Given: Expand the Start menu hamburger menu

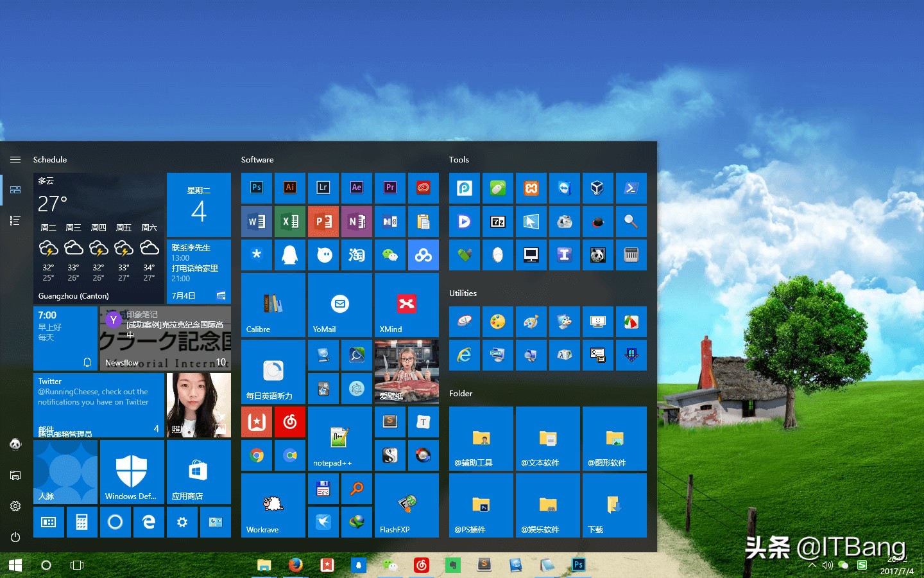Looking at the screenshot, I should click(15, 159).
